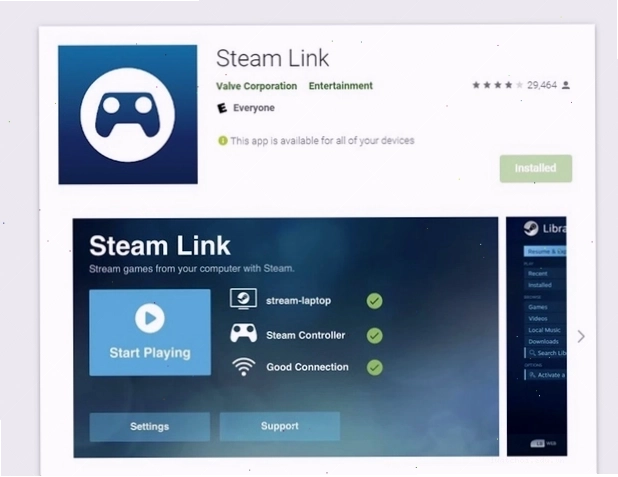The width and height of the screenshot is (618, 477).
Task: Click the Everyone rating E icon
Action: point(222,108)
